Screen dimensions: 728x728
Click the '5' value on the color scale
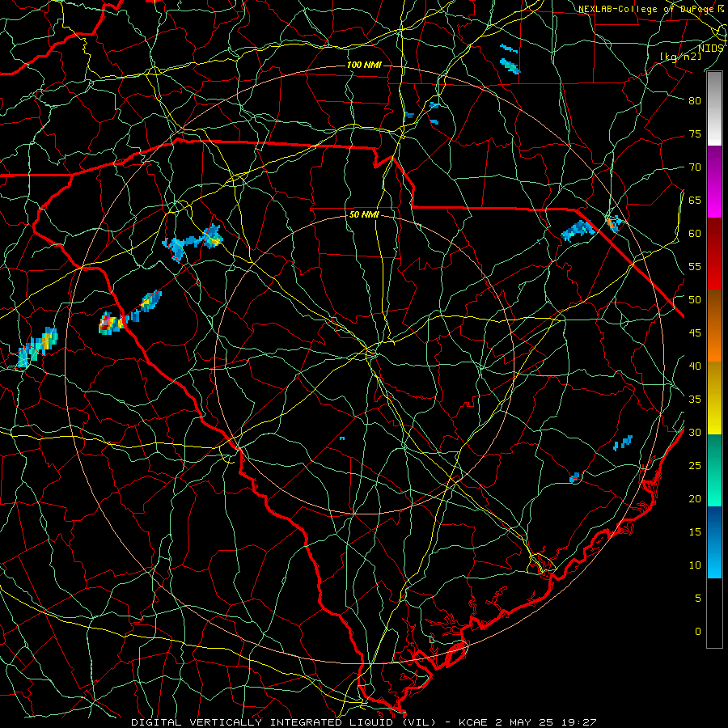[x=698, y=599]
